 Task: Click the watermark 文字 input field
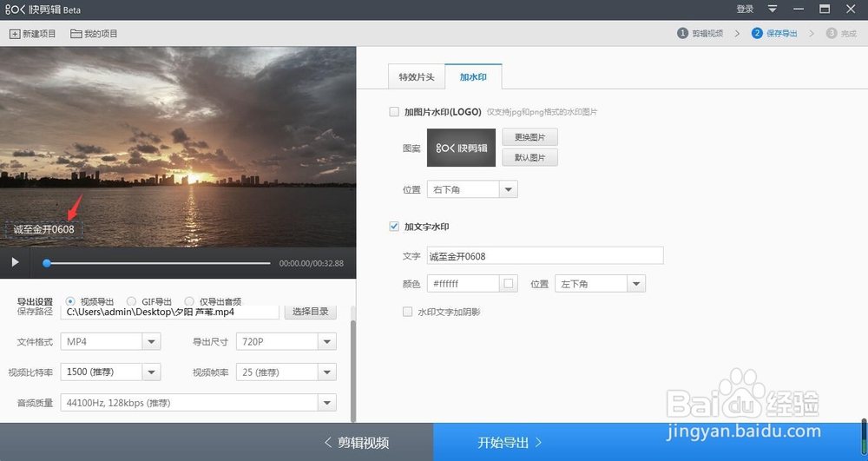pyautogui.click(x=545, y=256)
